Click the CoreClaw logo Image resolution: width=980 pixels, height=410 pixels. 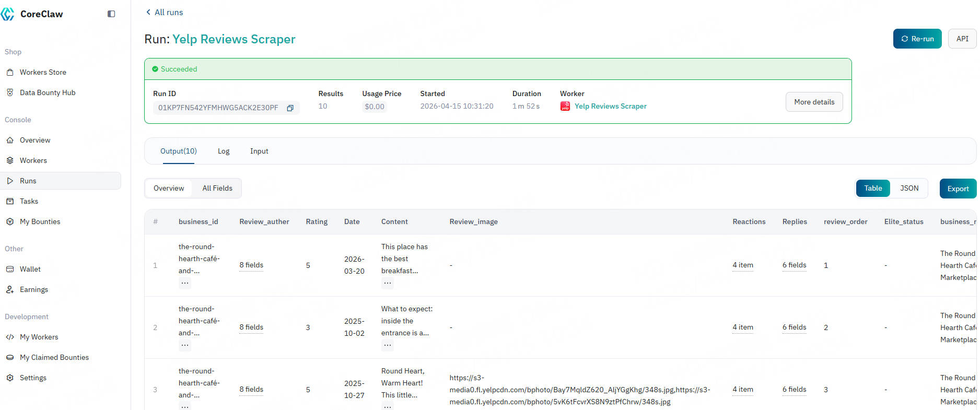click(32, 14)
